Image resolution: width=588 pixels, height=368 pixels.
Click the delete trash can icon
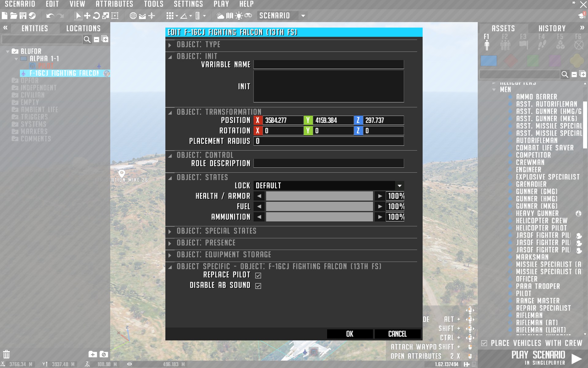(6, 354)
